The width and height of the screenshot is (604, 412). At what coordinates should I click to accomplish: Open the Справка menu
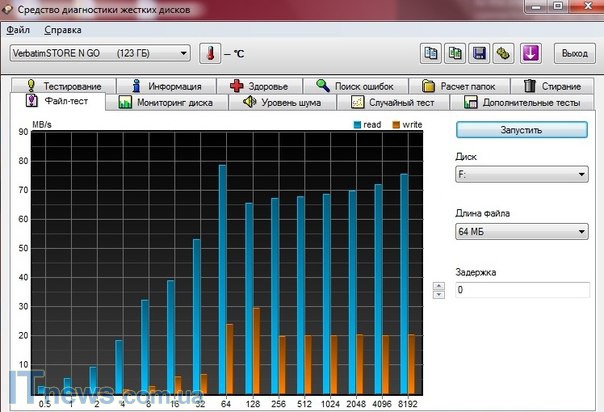(x=63, y=30)
